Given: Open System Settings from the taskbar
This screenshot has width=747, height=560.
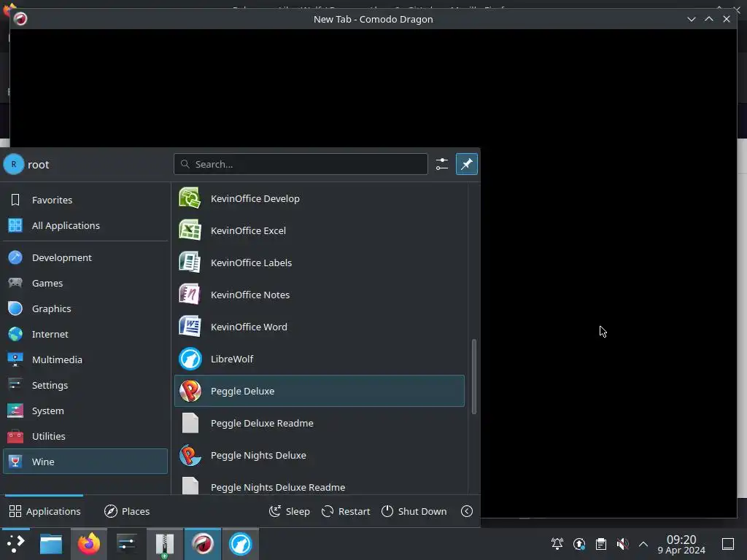Looking at the screenshot, I should pos(127,544).
